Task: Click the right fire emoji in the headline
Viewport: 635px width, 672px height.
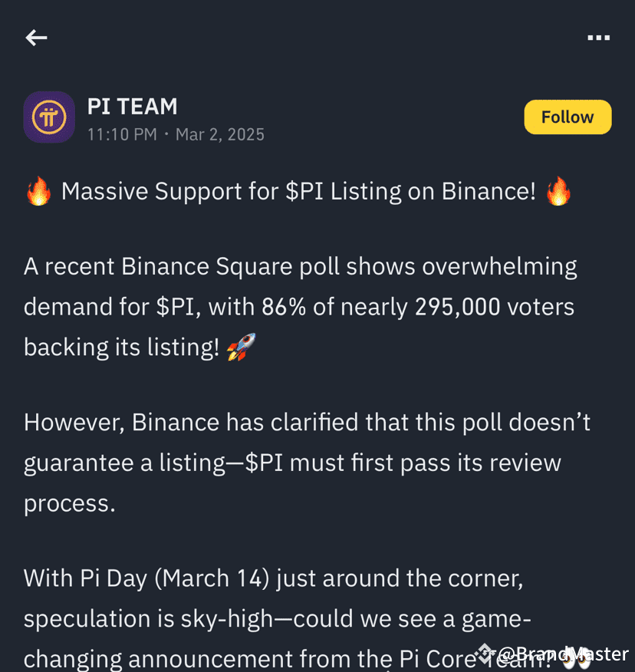Action: point(560,191)
